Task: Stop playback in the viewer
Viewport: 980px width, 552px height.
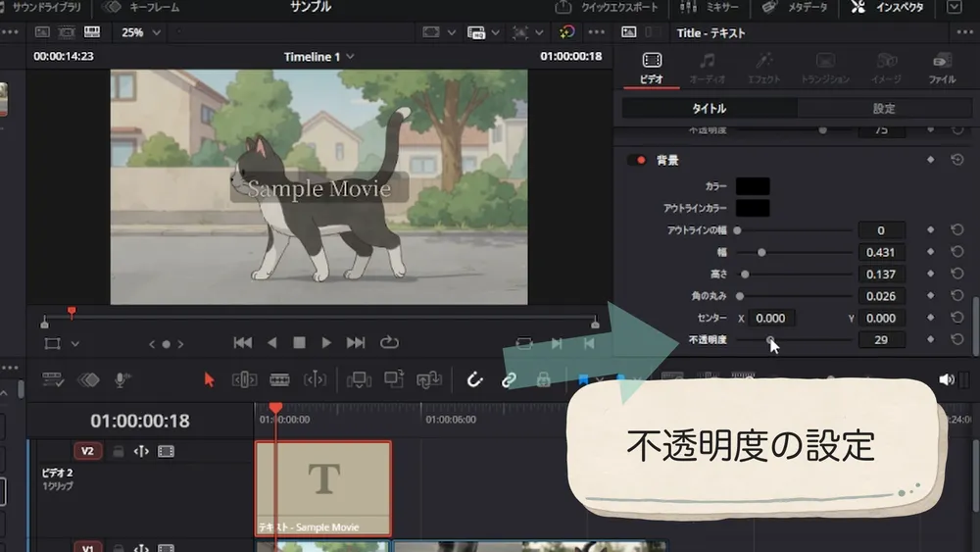Action: click(x=299, y=342)
